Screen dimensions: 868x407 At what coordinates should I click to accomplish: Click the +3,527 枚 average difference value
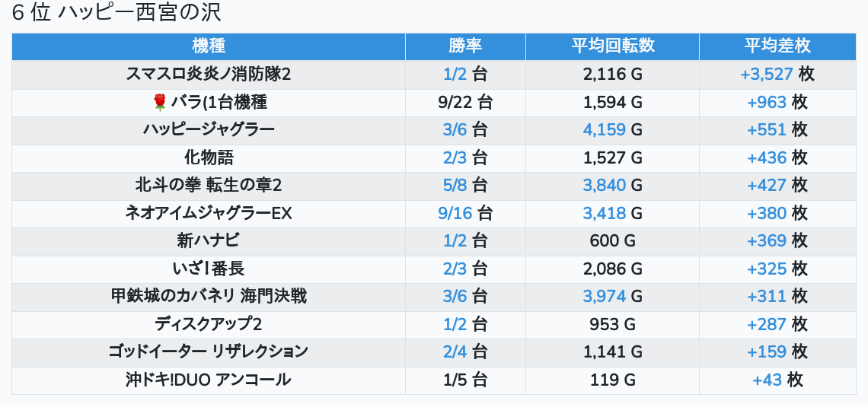(777, 75)
